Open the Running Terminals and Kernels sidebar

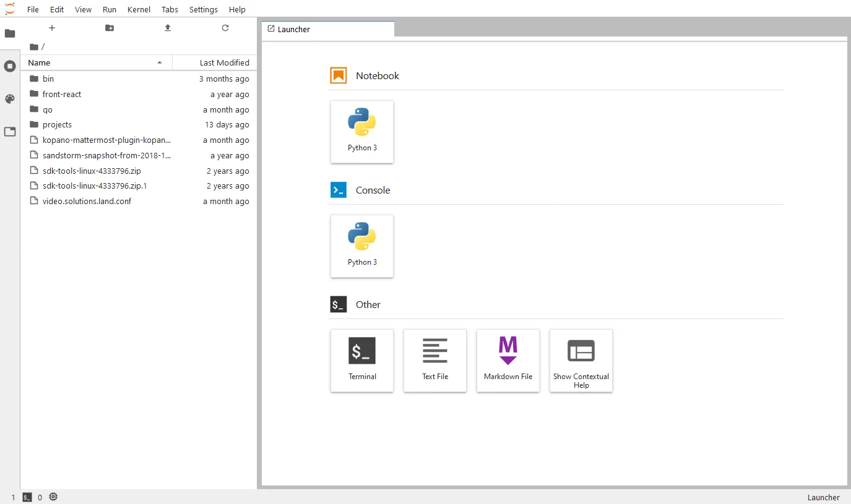tap(10, 66)
